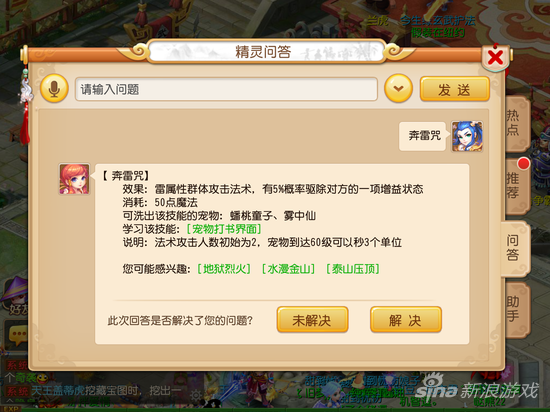Click the pink-haired sprite assistant avatar

coord(74,179)
